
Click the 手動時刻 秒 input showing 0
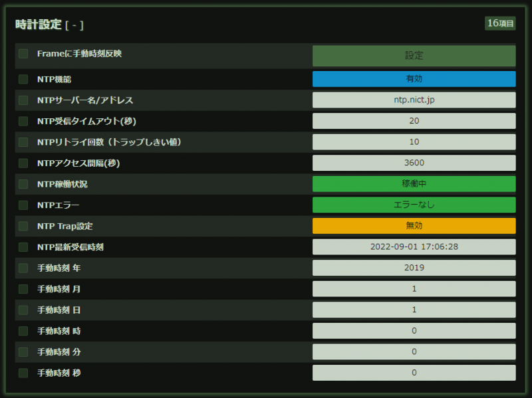[414, 373]
